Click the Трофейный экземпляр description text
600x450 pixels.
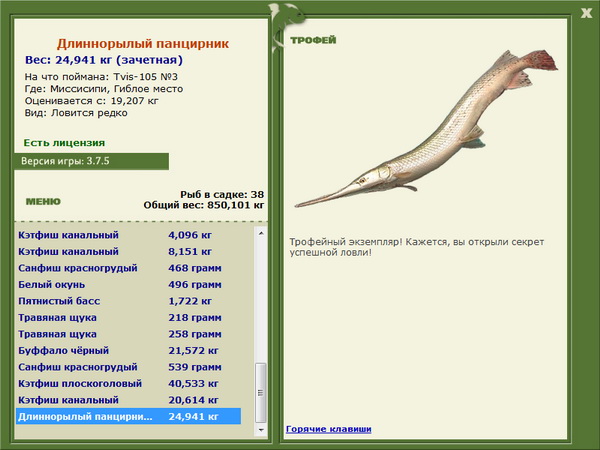(x=417, y=247)
